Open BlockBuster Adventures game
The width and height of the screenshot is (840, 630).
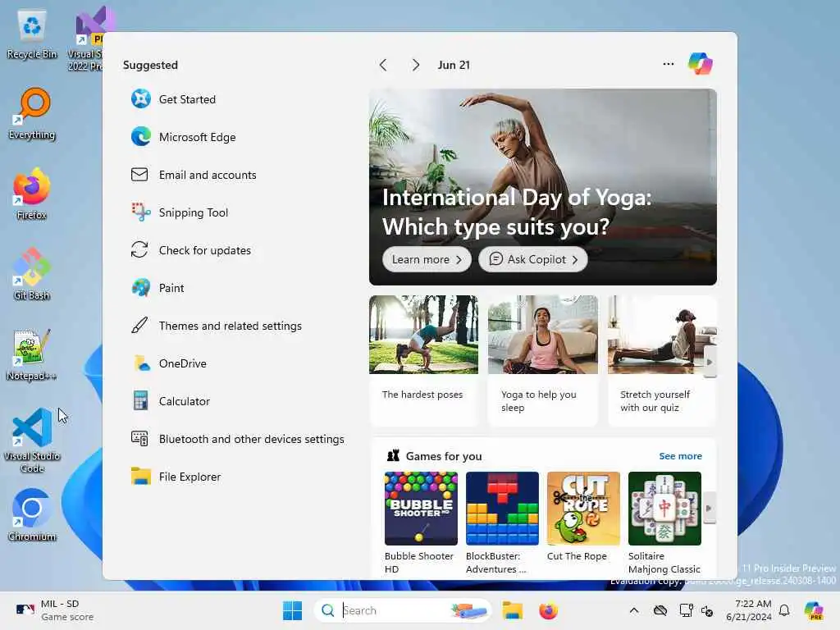tap(503, 523)
